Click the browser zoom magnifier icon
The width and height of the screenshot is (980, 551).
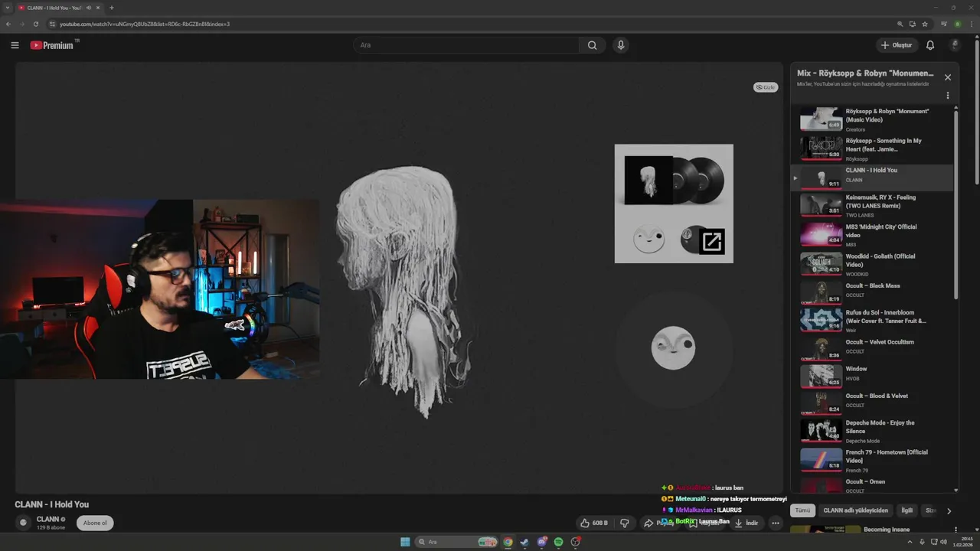[900, 24]
